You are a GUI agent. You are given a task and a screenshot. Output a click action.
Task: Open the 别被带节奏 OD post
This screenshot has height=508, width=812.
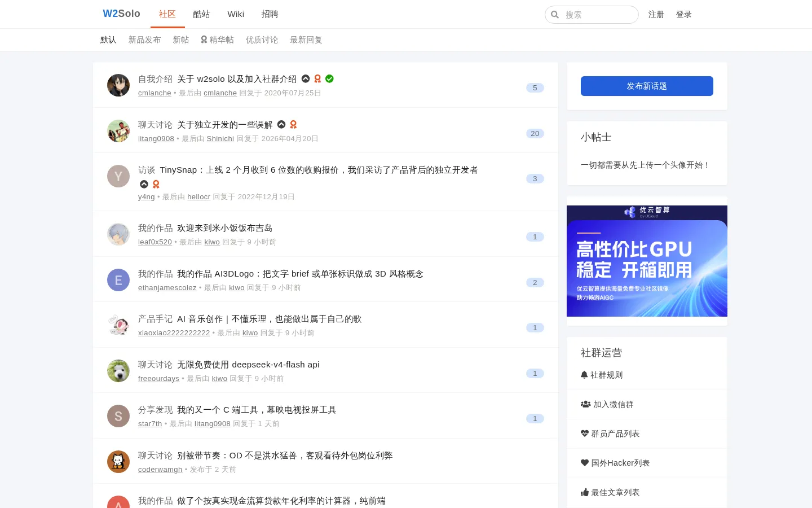pyautogui.click(x=285, y=456)
